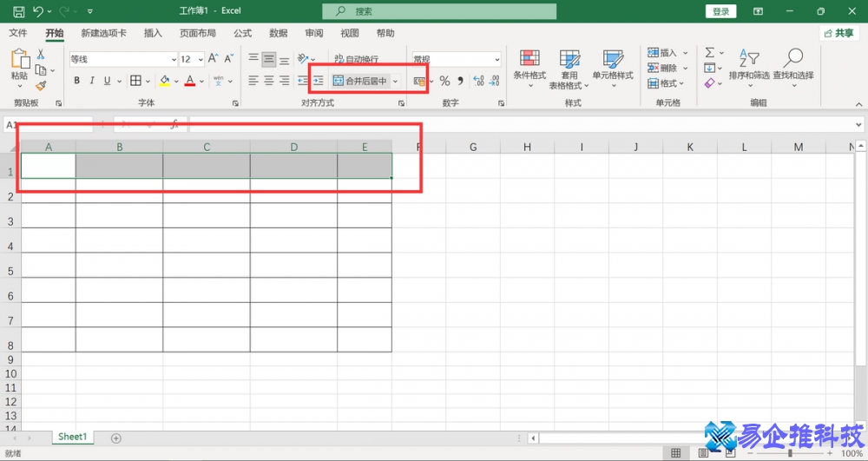Toggle 自动换行 wrap text
Viewport: 868px width, 461px height.
coord(356,59)
